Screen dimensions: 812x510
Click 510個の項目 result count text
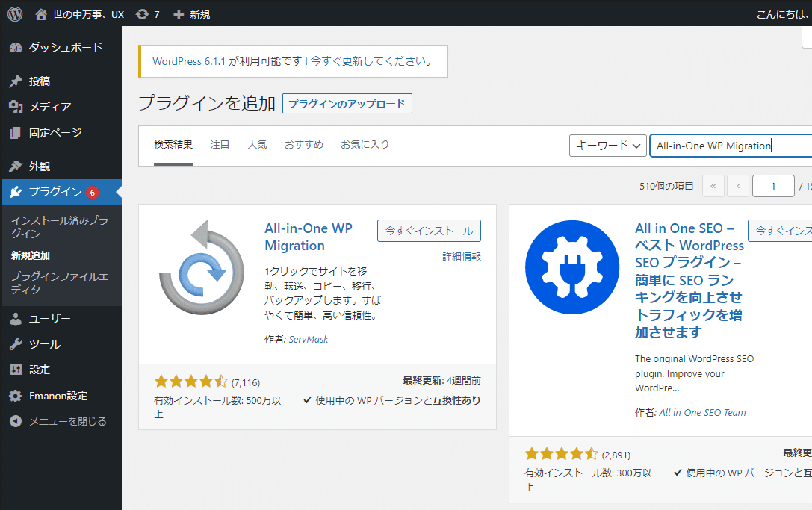pyautogui.click(x=666, y=187)
